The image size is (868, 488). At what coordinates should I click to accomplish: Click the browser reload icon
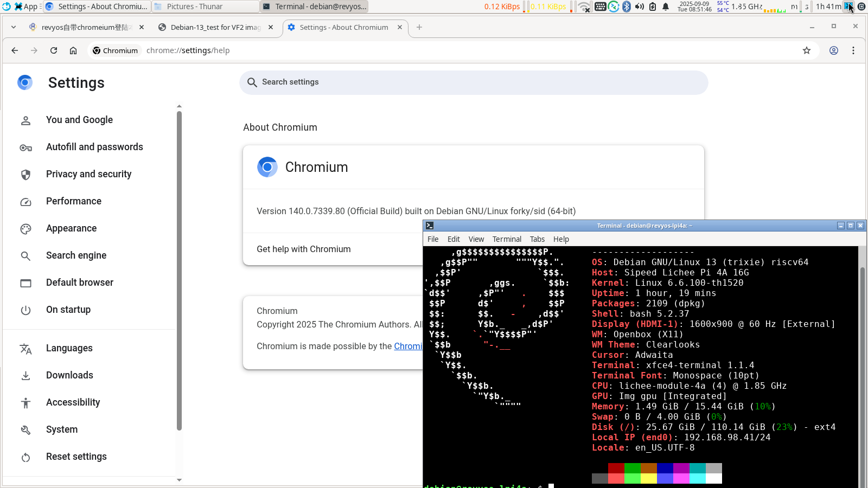tap(54, 50)
